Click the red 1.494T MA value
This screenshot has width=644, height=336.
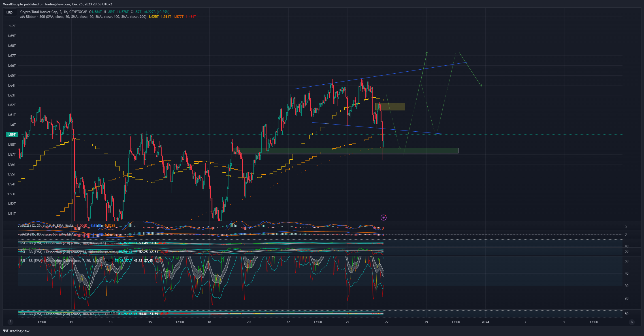(x=191, y=17)
